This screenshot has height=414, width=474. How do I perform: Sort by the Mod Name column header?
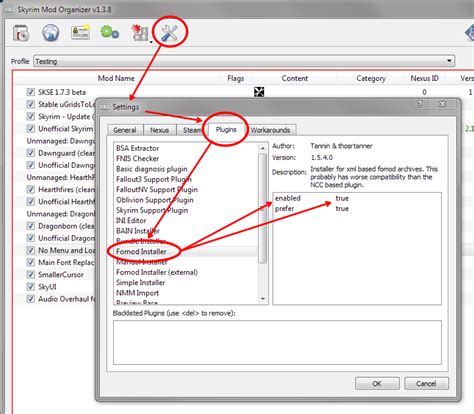pyautogui.click(x=116, y=78)
